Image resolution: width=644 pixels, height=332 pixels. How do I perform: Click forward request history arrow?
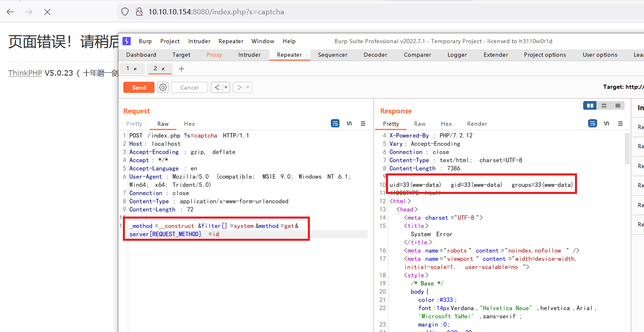[238, 88]
